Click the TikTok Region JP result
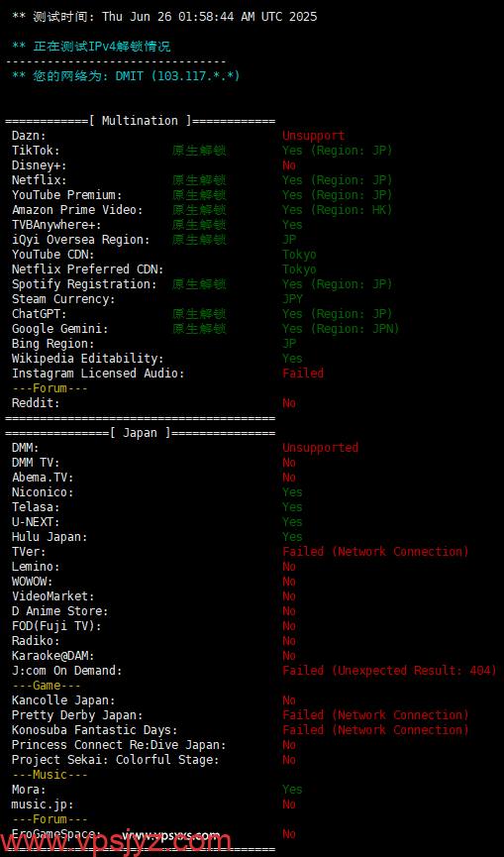Screen dimensions: 504x857 (338, 151)
